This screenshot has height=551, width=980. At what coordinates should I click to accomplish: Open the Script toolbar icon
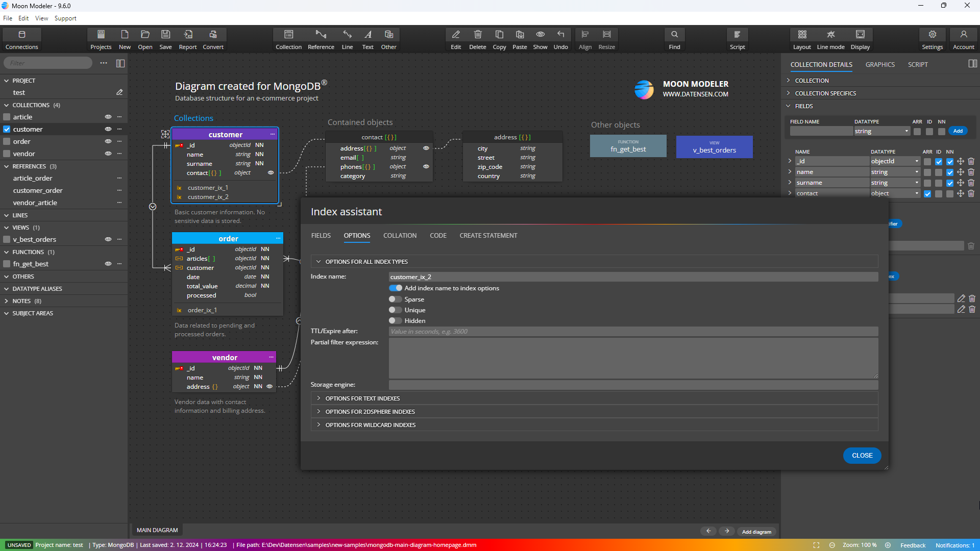[x=737, y=39]
